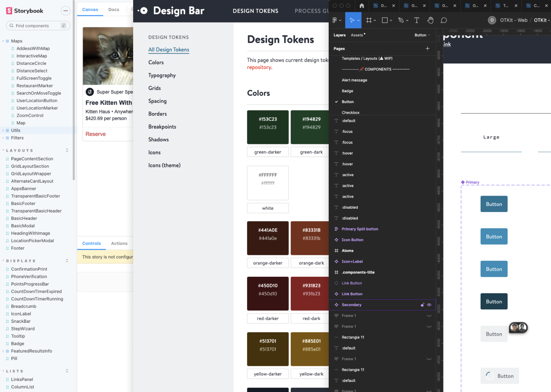Click the #441A0E orange-darker color swatch
551x392 pixels.
click(268, 238)
